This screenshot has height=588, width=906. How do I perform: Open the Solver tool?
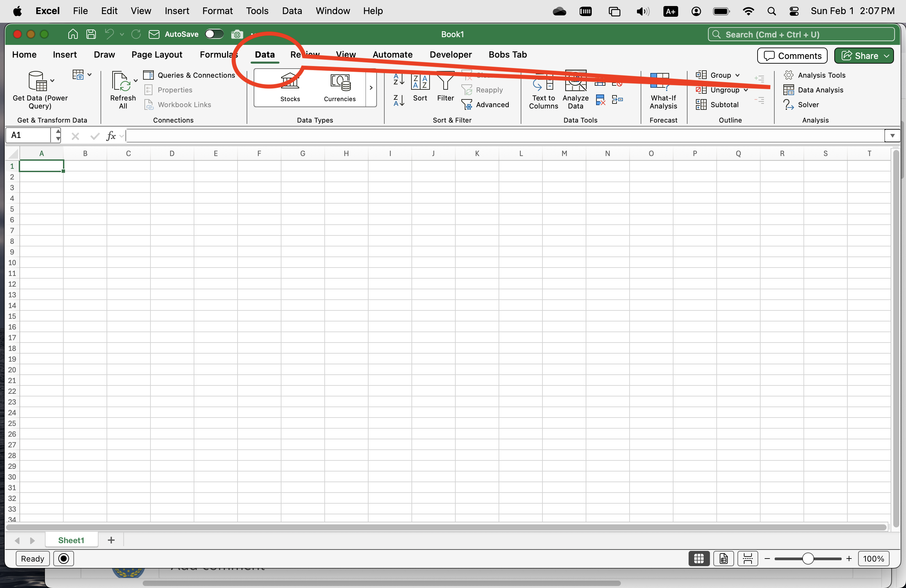(801, 104)
